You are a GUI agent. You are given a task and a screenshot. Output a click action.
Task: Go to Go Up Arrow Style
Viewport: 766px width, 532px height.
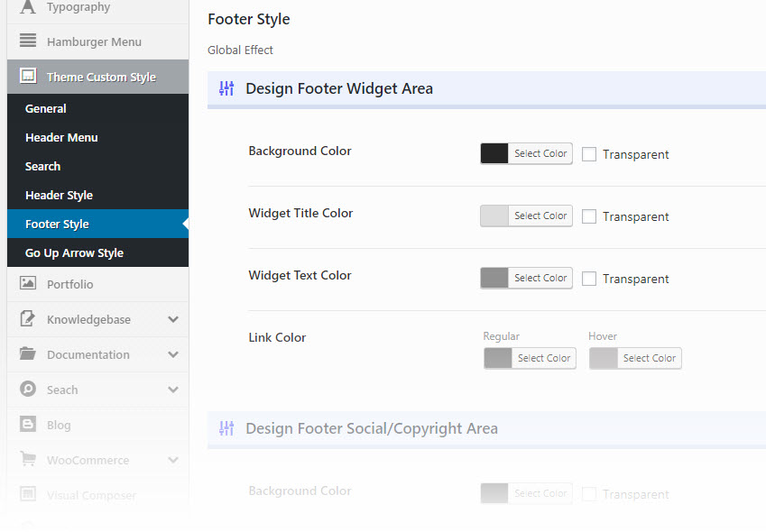coord(74,252)
